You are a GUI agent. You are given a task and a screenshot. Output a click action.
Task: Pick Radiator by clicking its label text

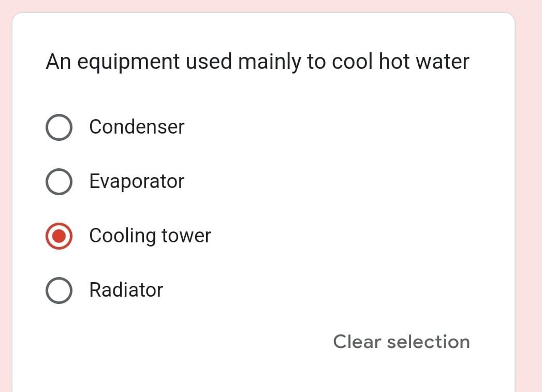(126, 290)
